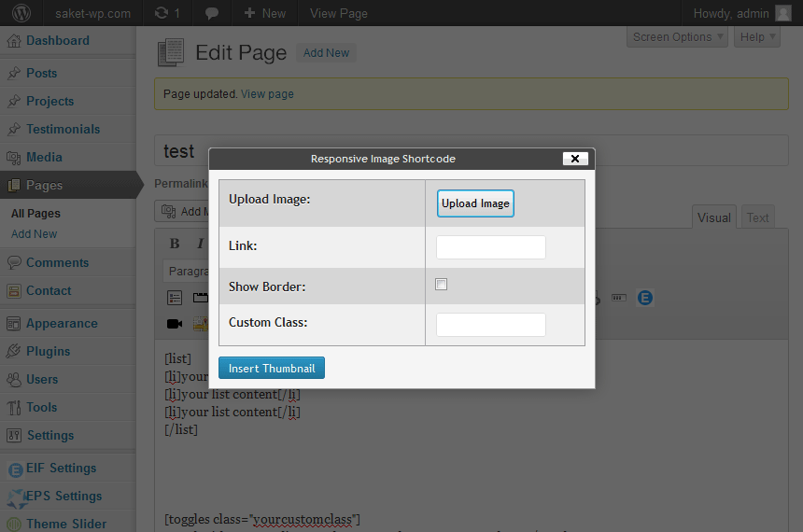Click the video camera shortcode icon
Image resolution: width=803 pixels, height=532 pixels.
pyautogui.click(x=175, y=324)
